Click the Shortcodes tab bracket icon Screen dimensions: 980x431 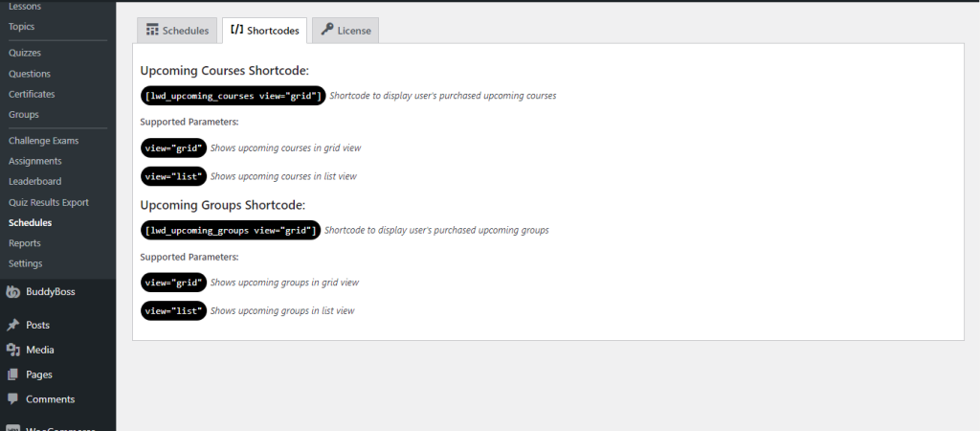[x=237, y=30]
